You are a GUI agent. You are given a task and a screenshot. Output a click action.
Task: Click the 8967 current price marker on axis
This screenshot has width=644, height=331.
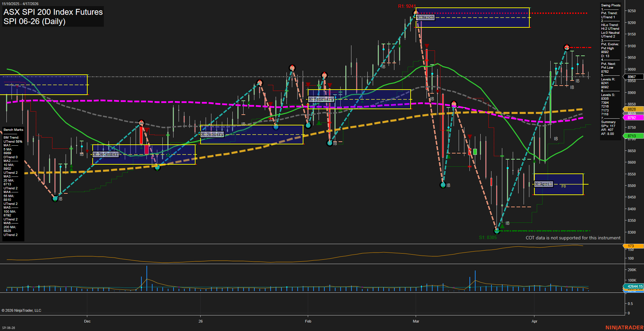click(631, 77)
